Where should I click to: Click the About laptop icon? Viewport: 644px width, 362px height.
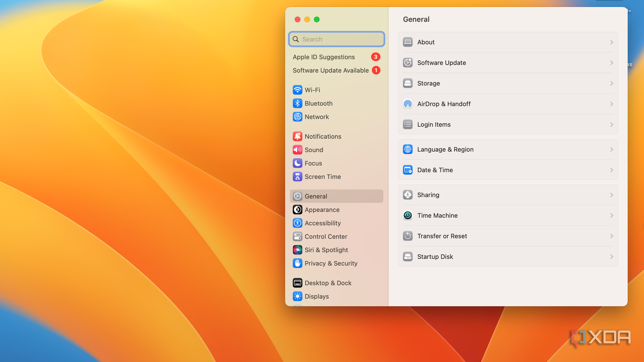tap(408, 42)
